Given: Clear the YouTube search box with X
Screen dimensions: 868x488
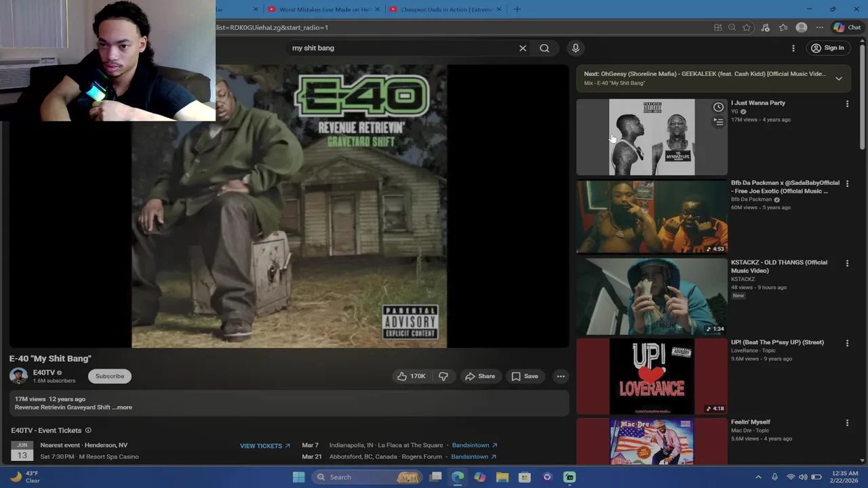Looking at the screenshot, I should pyautogui.click(x=522, y=48).
